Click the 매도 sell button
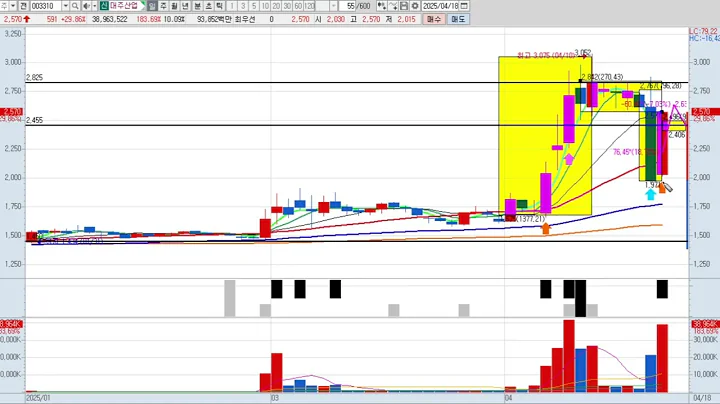720x404 pixels. tap(458, 19)
